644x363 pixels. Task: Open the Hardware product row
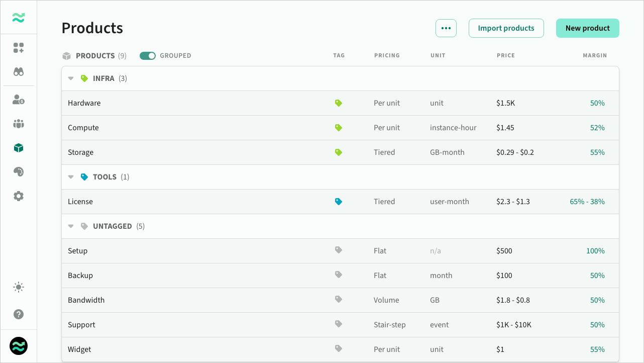[340, 103]
